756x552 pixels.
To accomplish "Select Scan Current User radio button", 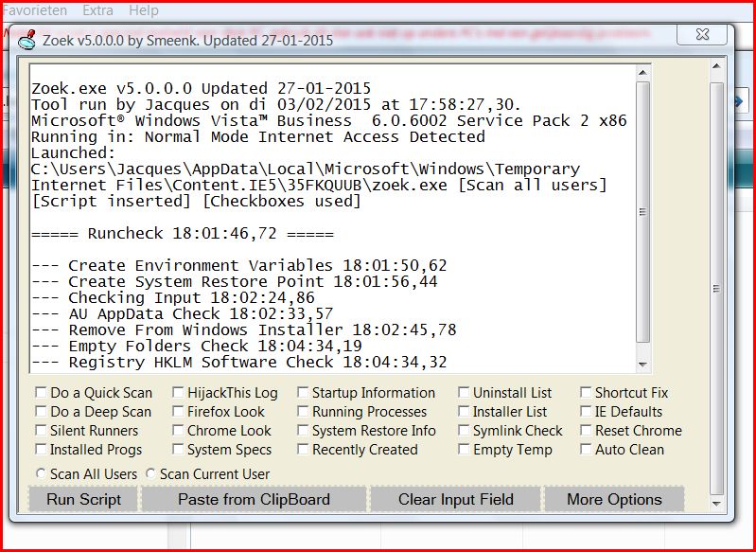I will [x=150, y=473].
